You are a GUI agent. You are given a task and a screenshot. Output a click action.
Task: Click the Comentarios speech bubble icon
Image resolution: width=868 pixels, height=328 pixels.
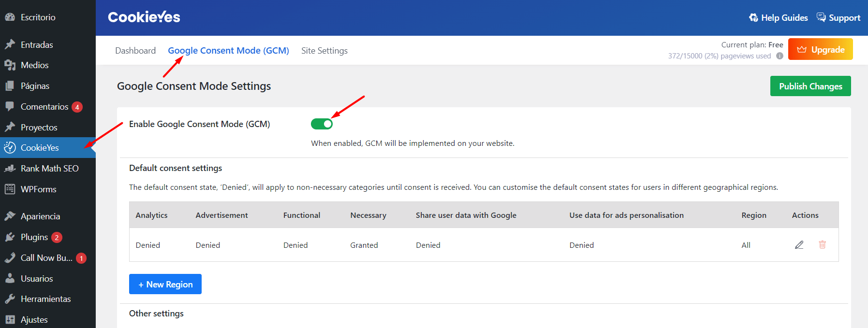[10, 106]
